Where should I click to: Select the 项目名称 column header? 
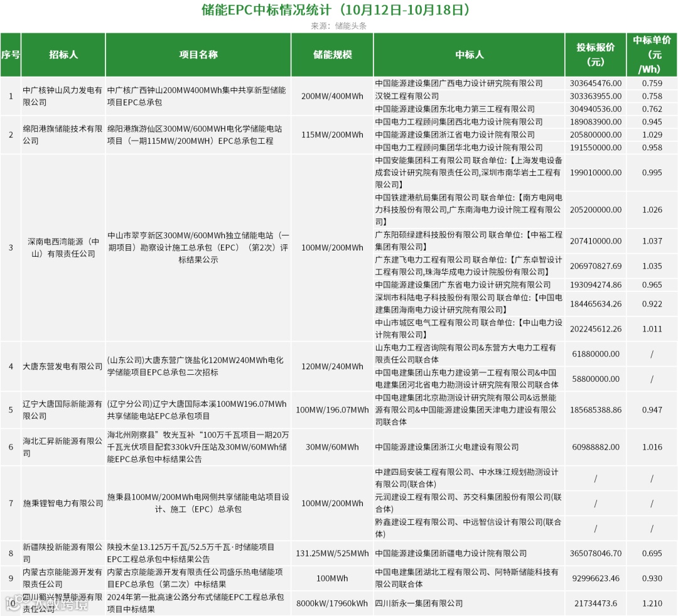pyautogui.click(x=198, y=55)
